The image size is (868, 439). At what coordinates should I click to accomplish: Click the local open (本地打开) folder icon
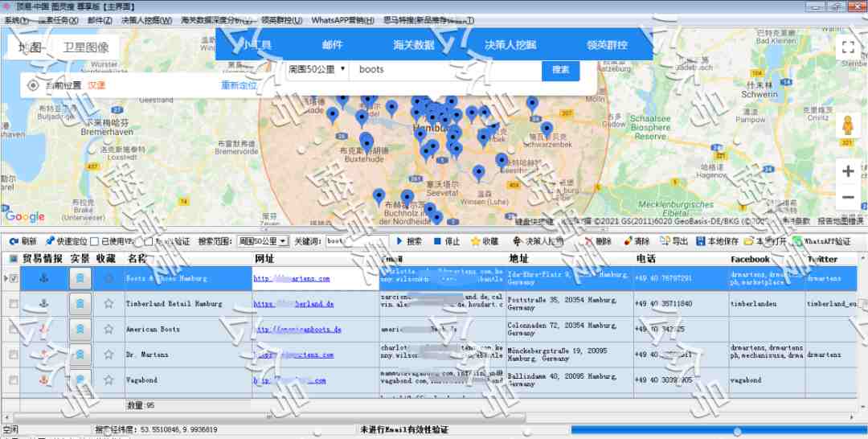[x=749, y=241]
